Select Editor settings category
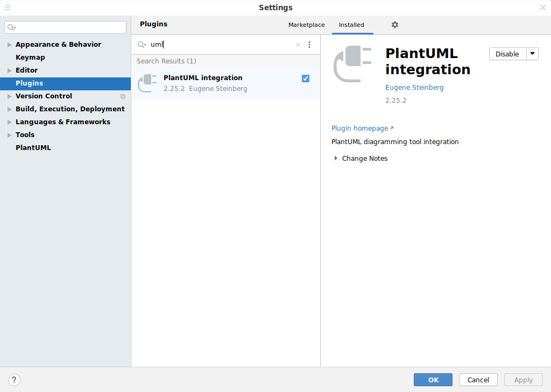The image size is (551, 392). point(27,70)
